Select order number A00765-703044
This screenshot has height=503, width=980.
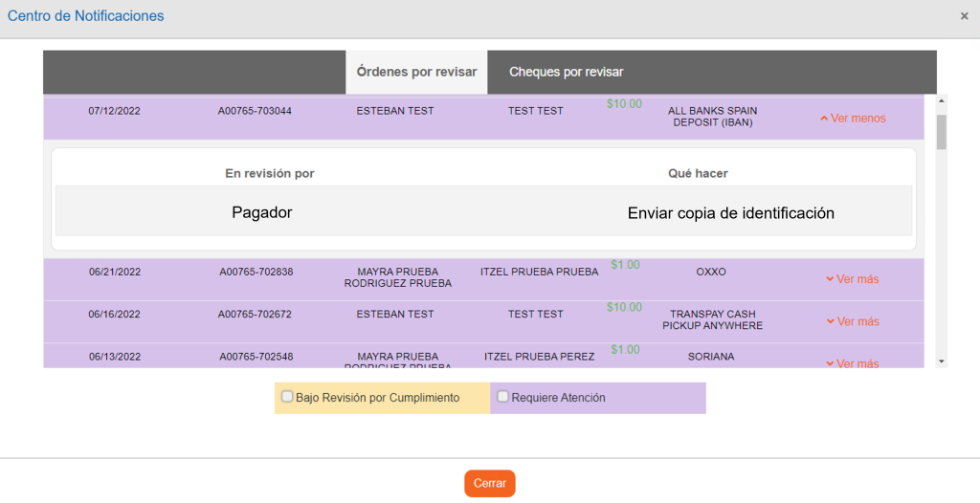click(255, 111)
